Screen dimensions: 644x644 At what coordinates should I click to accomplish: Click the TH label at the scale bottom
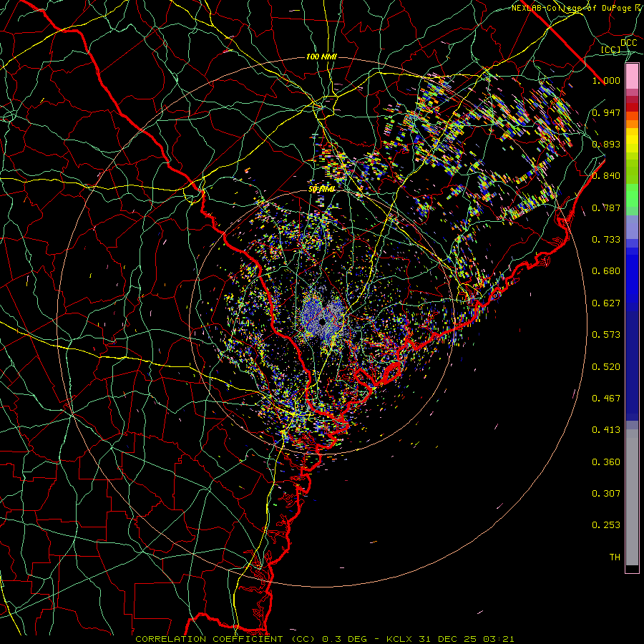[x=615, y=557]
